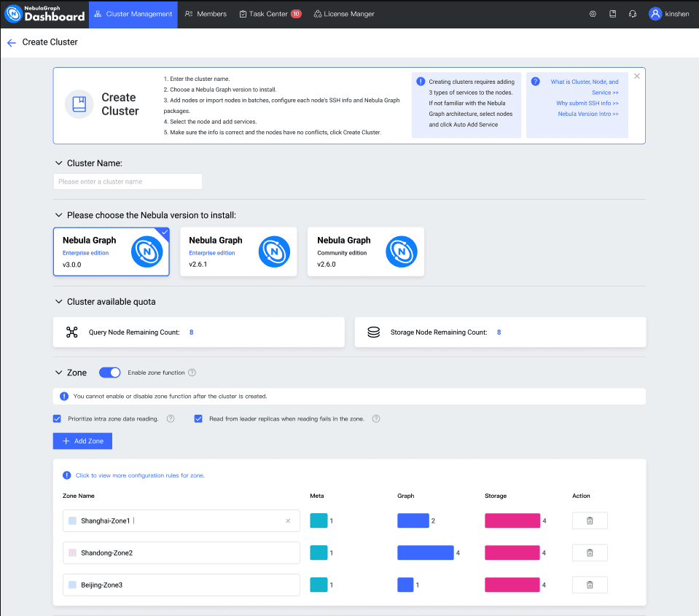The width and height of the screenshot is (699, 616).
Task: Click to view more configuration rules for zone
Action: [140, 475]
